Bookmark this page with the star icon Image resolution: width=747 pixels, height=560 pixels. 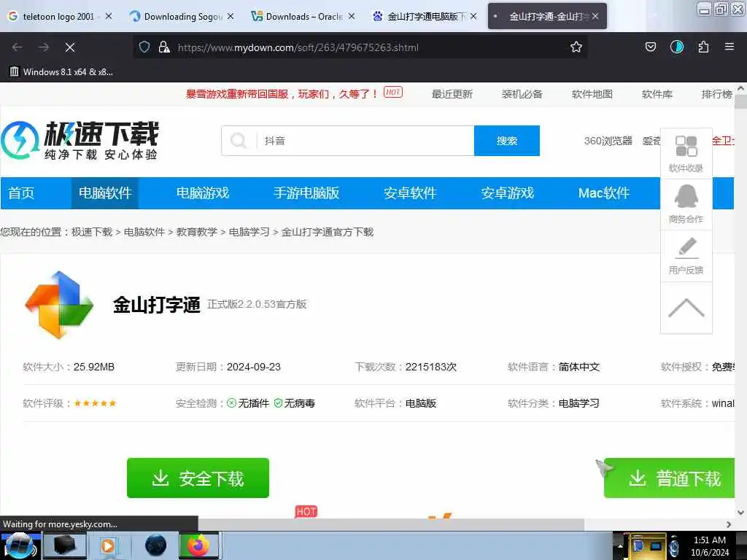click(576, 47)
